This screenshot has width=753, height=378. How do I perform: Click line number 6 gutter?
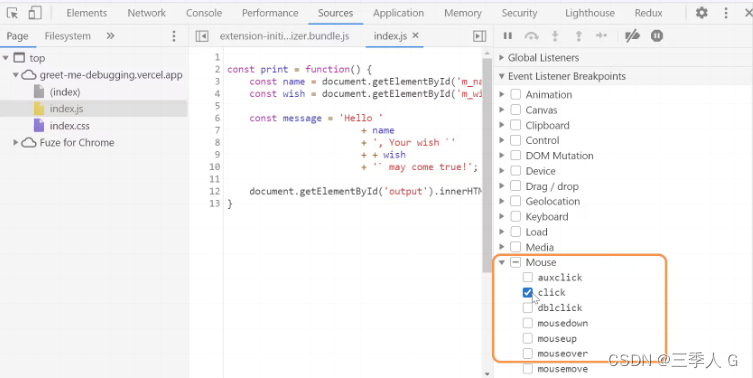click(x=217, y=118)
